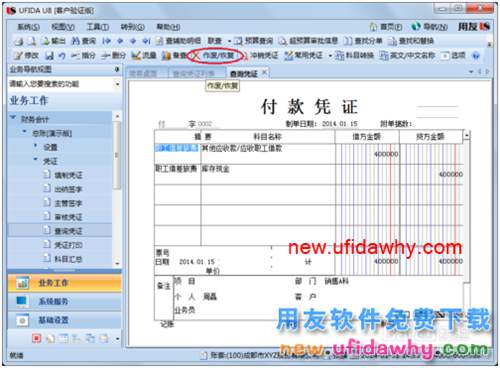
Task: Click the red square icon in bottom strip
Action: 36,338
